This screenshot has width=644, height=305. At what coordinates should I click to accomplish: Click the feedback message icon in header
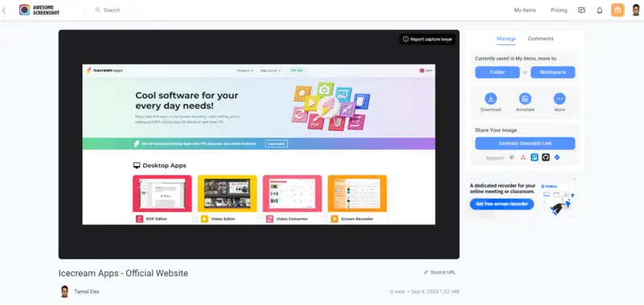coord(581,10)
